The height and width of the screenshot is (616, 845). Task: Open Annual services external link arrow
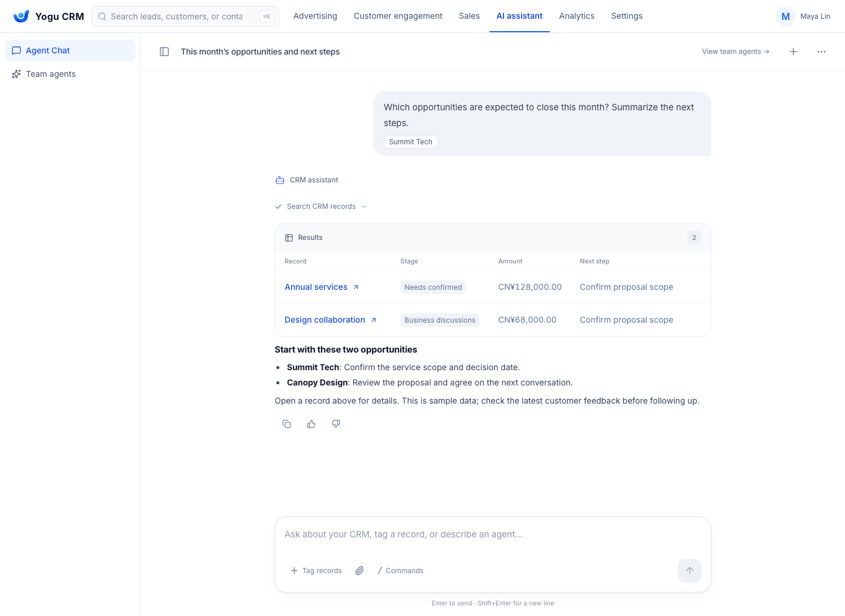356,287
